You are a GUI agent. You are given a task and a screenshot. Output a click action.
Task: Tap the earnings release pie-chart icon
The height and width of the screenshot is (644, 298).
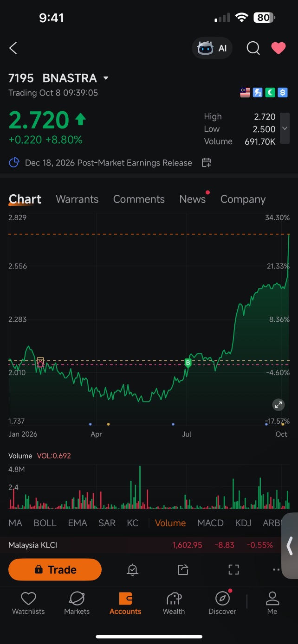pos(14,163)
